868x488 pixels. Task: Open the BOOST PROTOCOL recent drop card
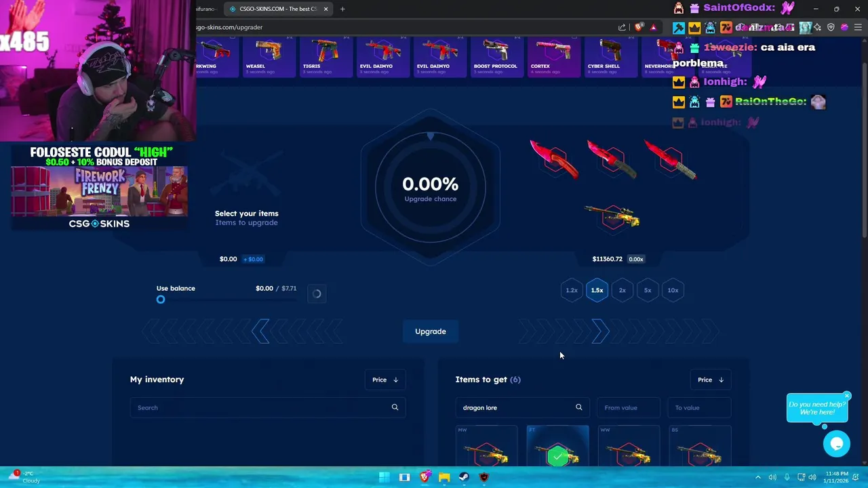(x=496, y=58)
